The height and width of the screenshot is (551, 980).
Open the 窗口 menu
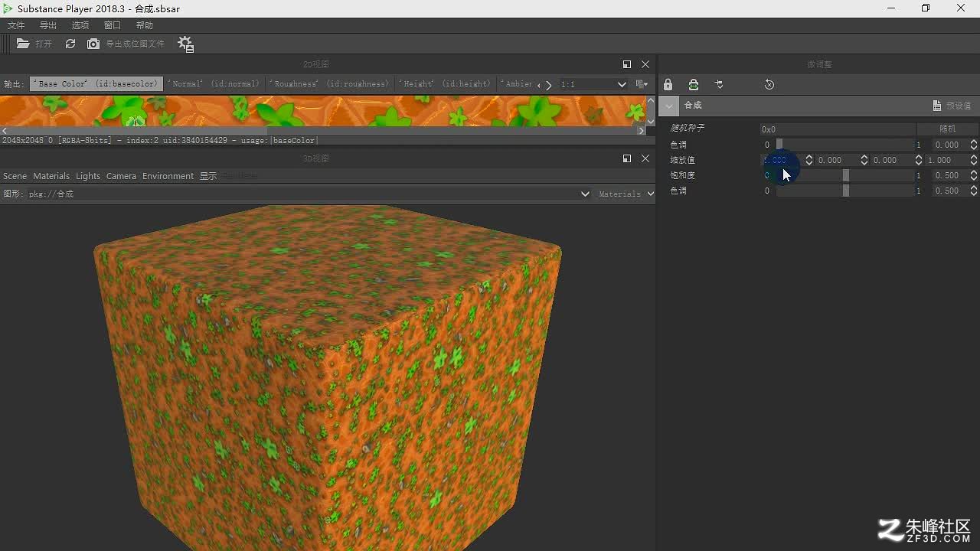click(x=113, y=25)
